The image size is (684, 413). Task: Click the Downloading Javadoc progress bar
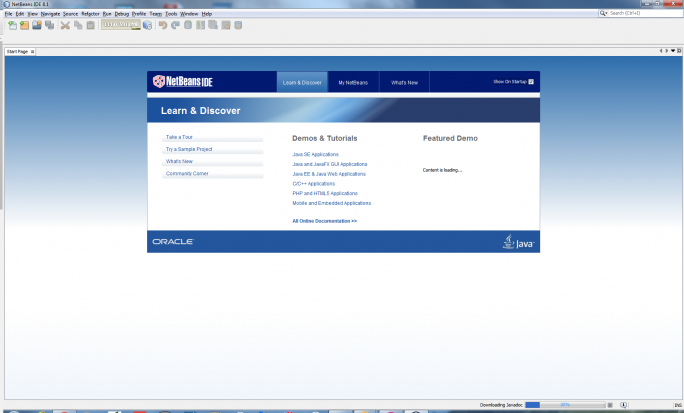coord(565,405)
